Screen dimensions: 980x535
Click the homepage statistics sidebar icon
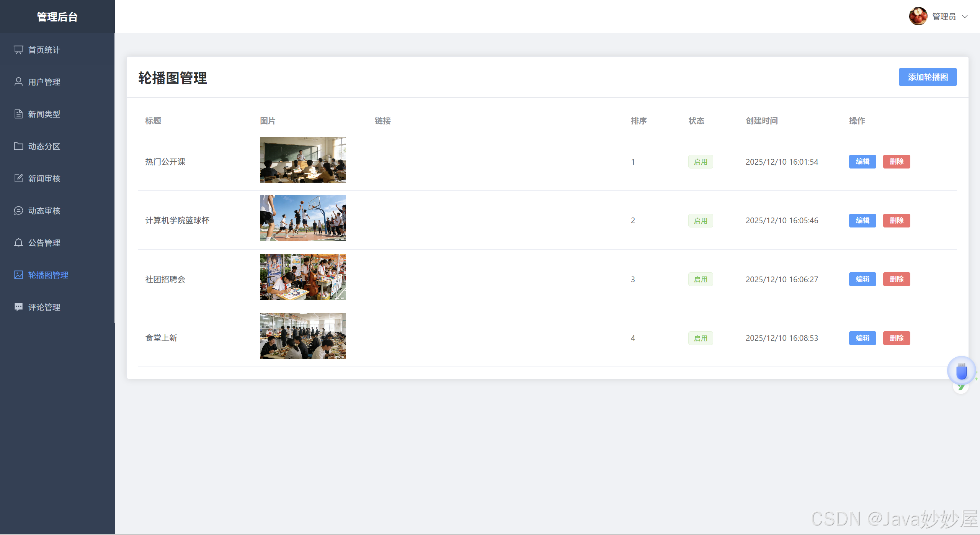tap(18, 50)
